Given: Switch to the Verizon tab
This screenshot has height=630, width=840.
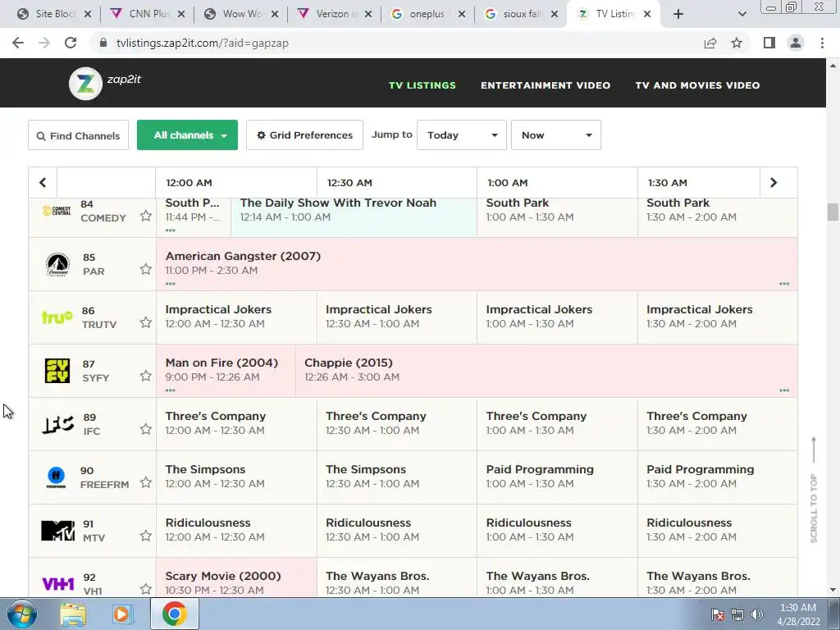Looking at the screenshot, I should [x=335, y=14].
